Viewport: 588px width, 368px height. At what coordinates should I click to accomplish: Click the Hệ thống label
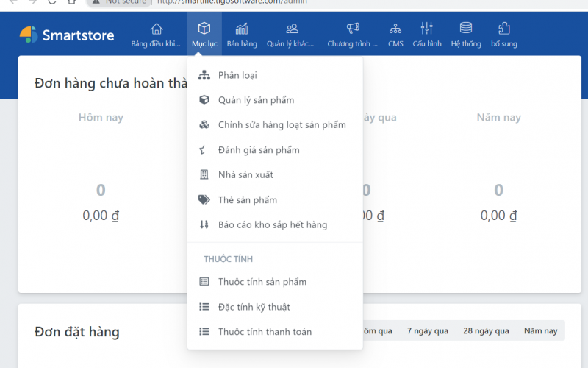(x=466, y=43)
